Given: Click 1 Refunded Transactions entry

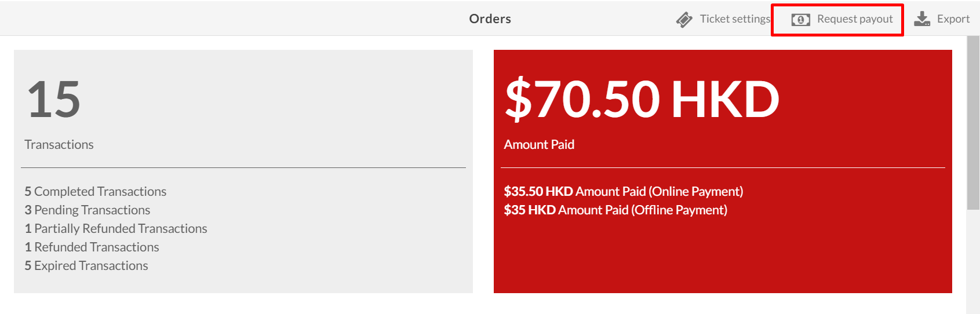Looking at the screenshot, I should tap(92, 247).
